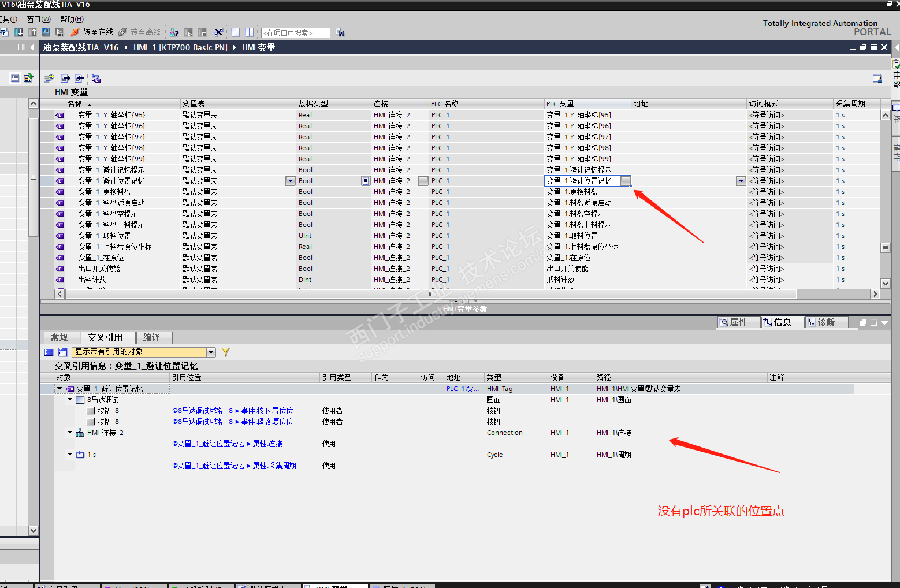Open the 窗口(W) menu
This screenshot has height=588, width=900.
pyautogui.click(x=39, y=19)
